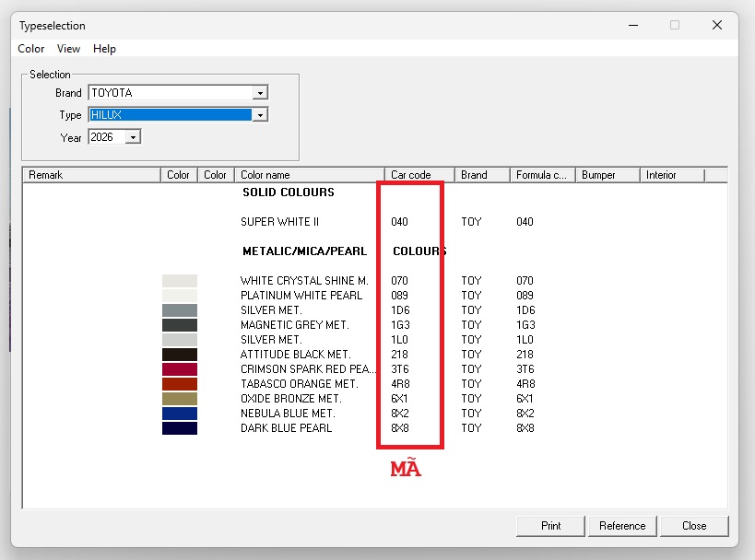This screenshot has width=755, height=560.
Task: Select Magnetic Grey Met. color swatch
Action: 180,325
